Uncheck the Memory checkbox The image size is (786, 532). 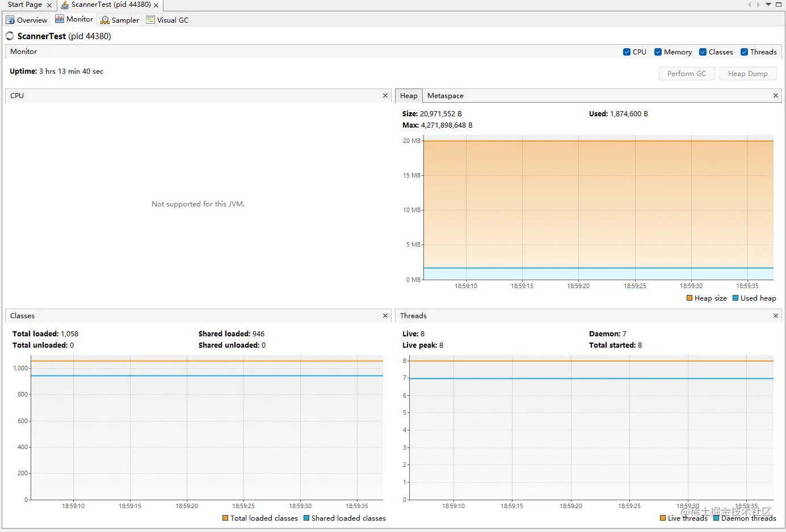[x=658, y=52]
